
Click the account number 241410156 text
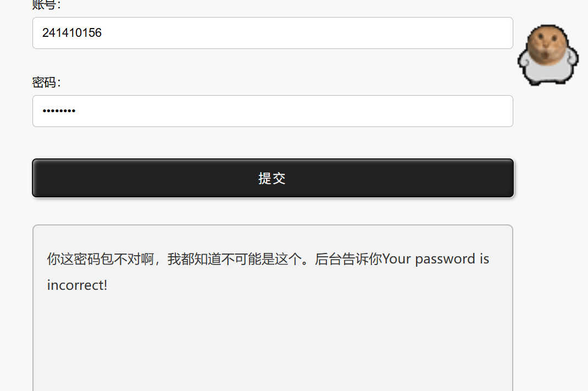71,33
